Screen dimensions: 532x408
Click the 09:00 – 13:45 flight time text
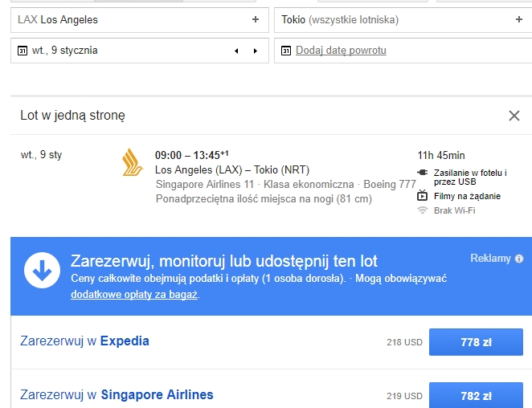[x=192, y=155]
